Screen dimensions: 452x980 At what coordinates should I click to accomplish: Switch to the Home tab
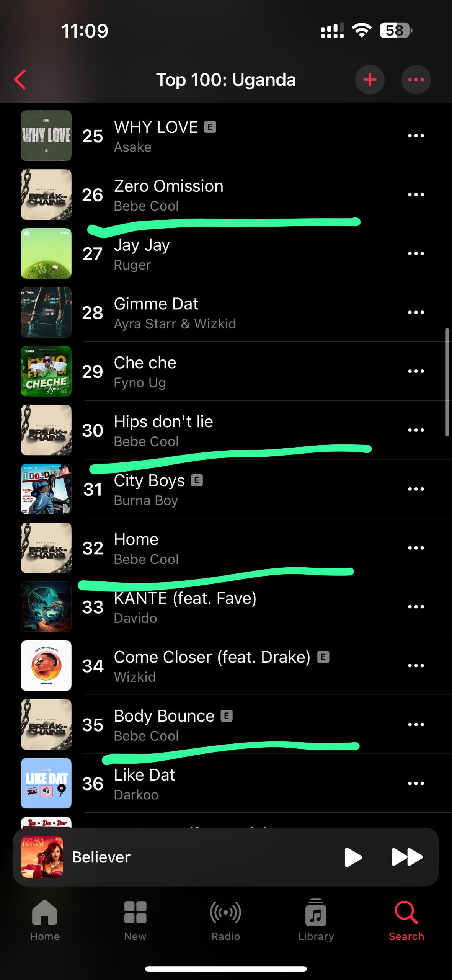45,920
